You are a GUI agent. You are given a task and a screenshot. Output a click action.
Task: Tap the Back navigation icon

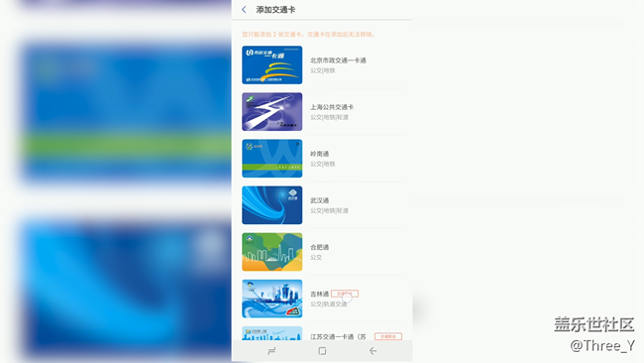coord(373,351)
